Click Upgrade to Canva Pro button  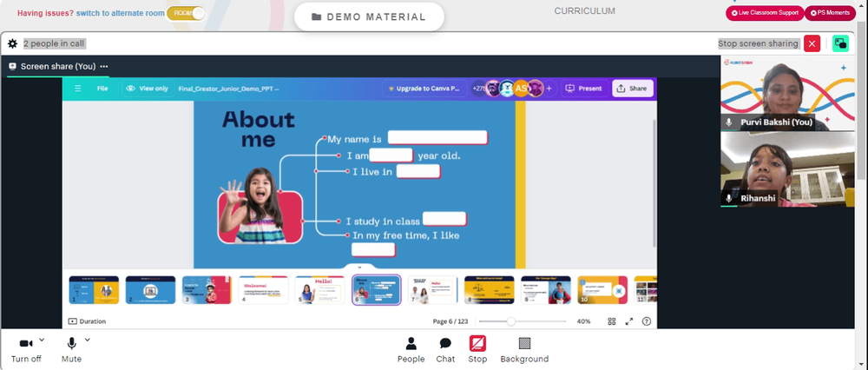(x=424, y=89)
